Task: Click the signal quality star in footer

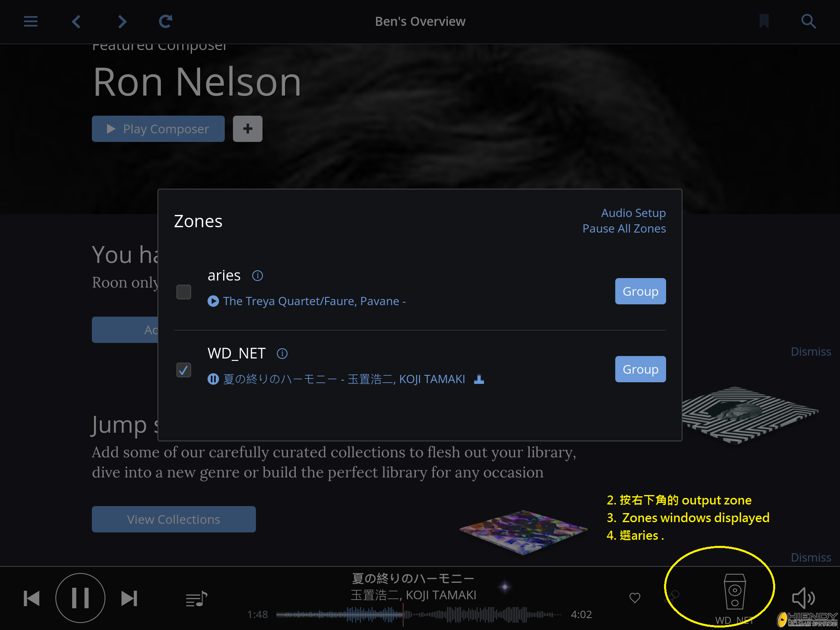Action: click(505, 587)
